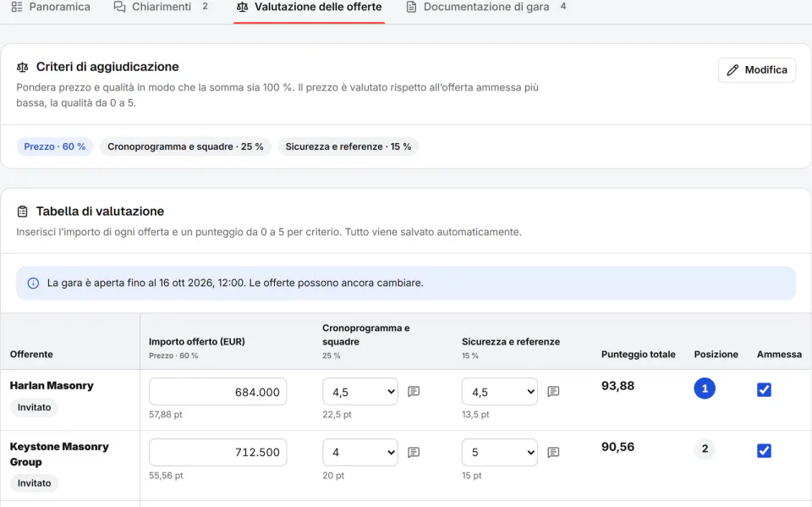
Task: Click the Harlan Masonry bidder name
Action: [52, 386]
